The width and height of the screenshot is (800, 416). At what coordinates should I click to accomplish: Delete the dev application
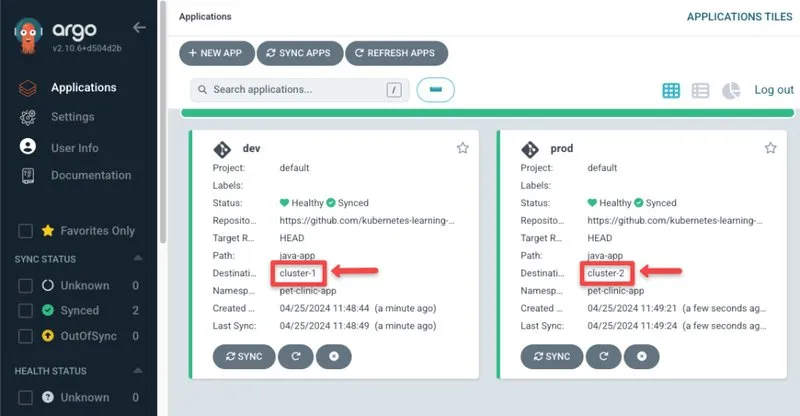(334, 356)
